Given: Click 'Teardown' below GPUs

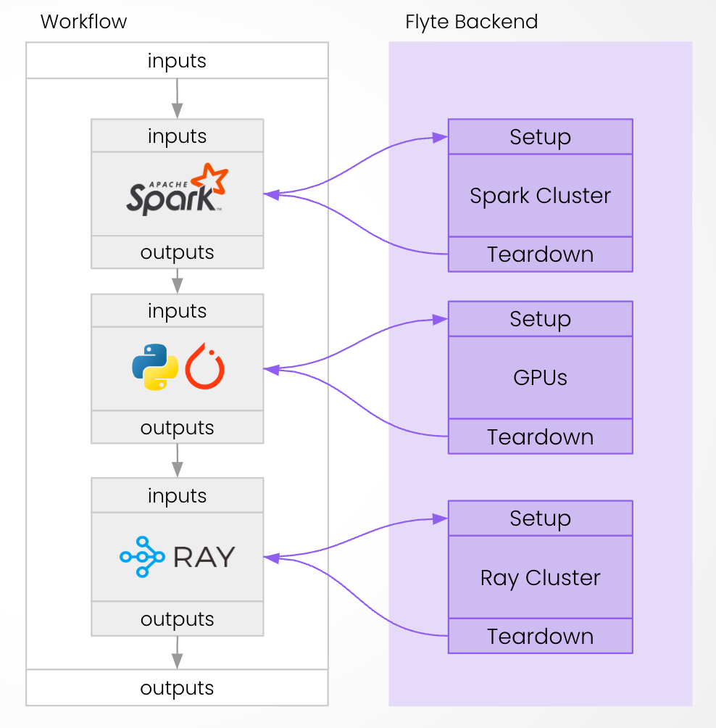Looking at the screenshot, I should click(x=541, y=437).
